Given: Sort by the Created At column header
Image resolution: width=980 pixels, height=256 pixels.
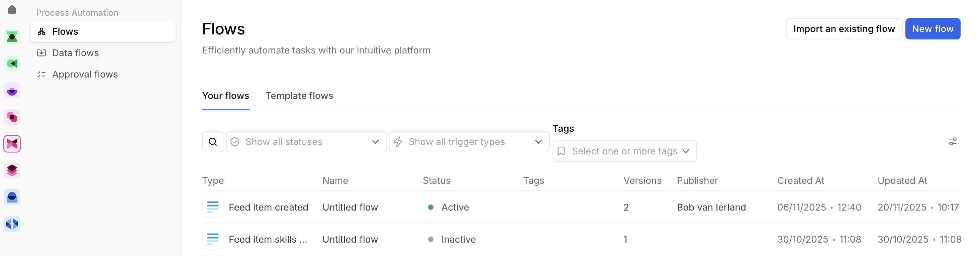Looking at the screenshot, I should pos(800,181).
